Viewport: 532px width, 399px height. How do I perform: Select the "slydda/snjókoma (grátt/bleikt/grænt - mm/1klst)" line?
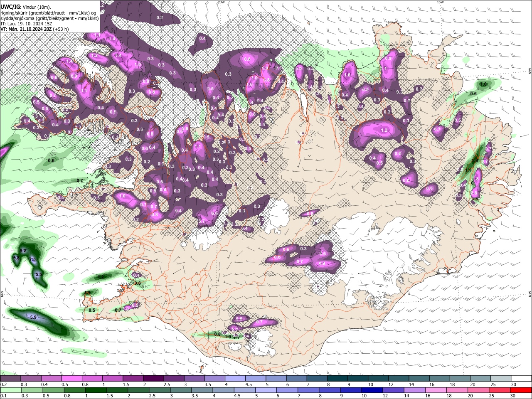tap(50, 18)
